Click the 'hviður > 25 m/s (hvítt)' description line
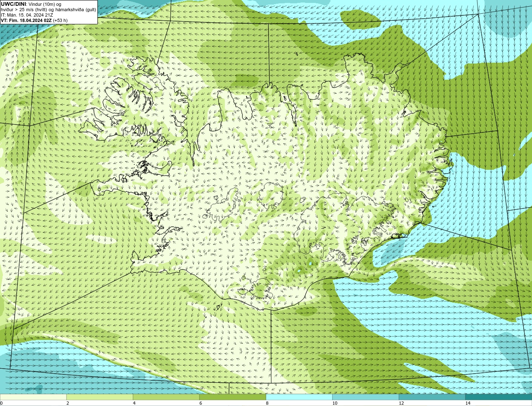The height and width of the screenshot is (406, 532). [x=48, y=10]
